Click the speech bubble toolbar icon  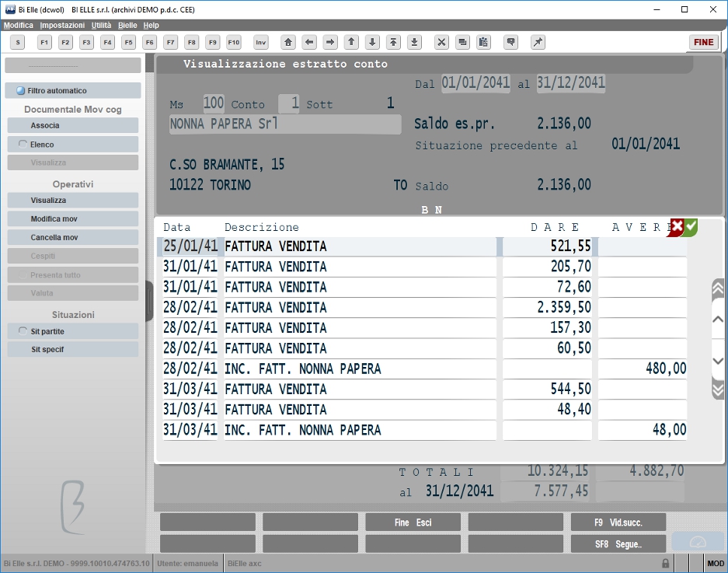pyautogui.click(x=510, y=42)
